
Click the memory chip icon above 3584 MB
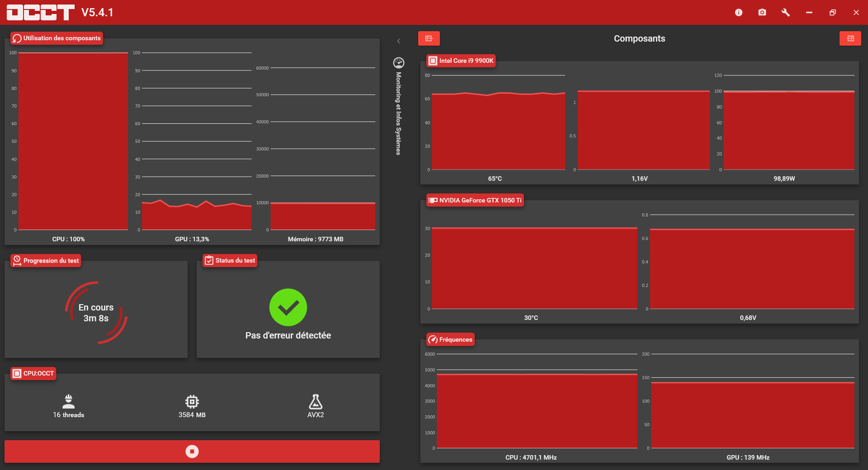pyautogui.click(x=192, y=401)
